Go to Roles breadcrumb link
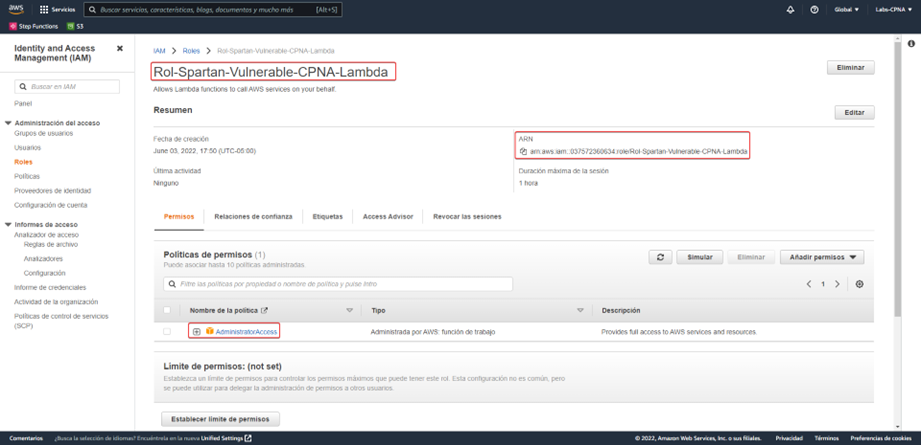This screenshot has width=921, height=445. click(191, 51)
